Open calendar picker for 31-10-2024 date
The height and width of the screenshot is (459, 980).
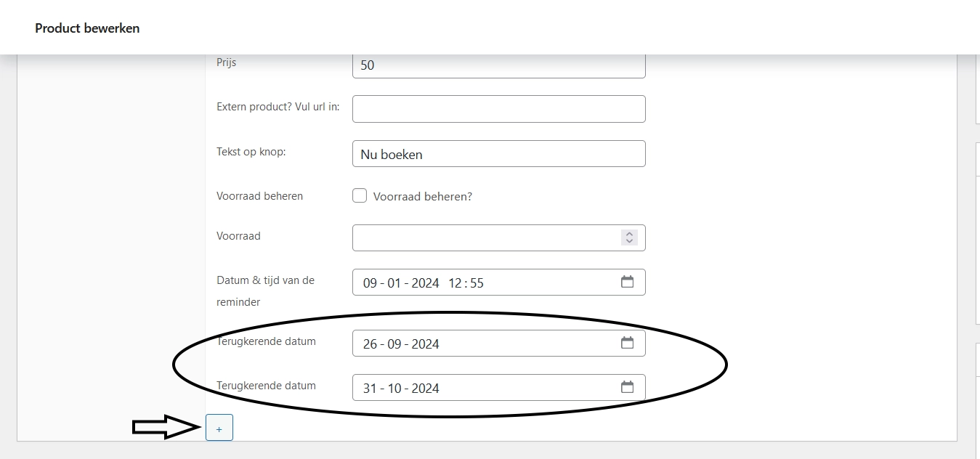point(627,387)
